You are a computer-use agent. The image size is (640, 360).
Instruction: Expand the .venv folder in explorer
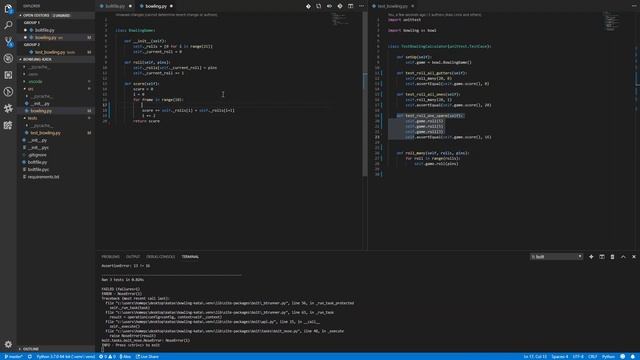(56, 74)
